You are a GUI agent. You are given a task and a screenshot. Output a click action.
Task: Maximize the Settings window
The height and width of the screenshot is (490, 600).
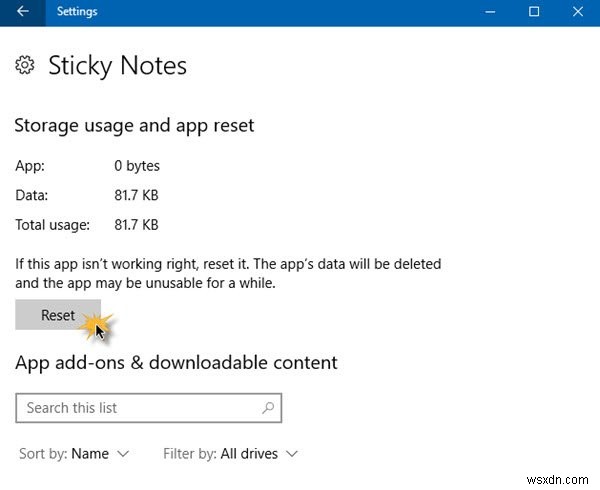(x=534, y=12)
